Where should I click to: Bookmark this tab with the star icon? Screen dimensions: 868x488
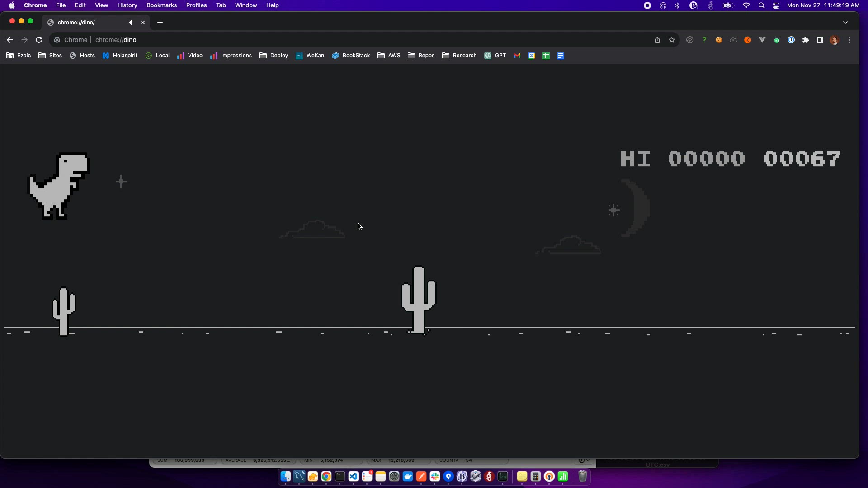[672, 40]
